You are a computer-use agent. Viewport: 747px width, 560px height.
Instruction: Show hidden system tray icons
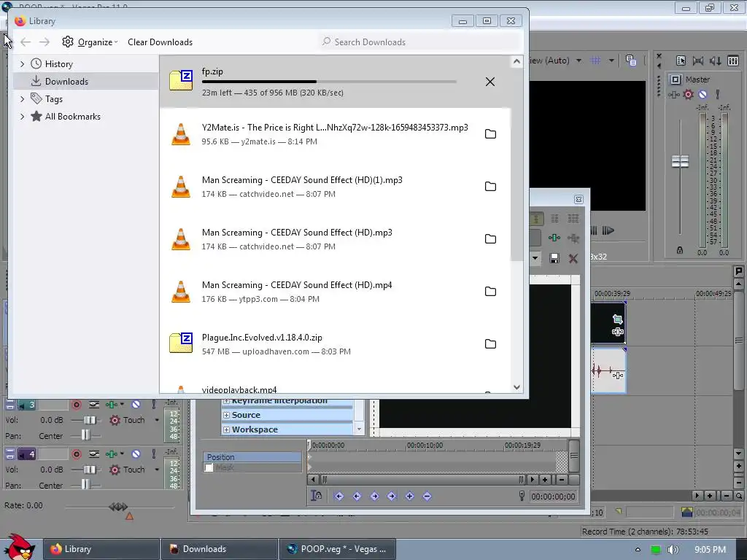coord(638,550)
